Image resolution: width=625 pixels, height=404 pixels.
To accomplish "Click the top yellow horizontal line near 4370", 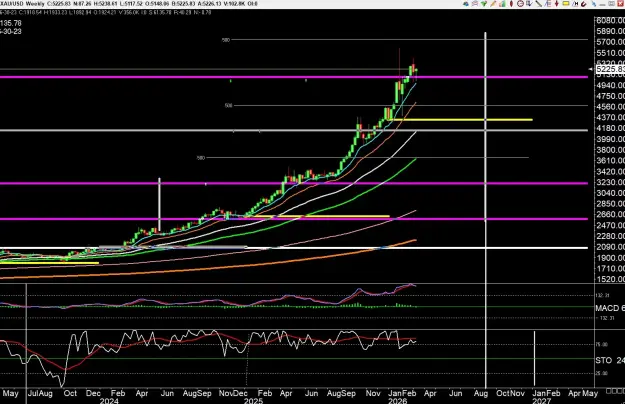I will pyautogui.click(x=460, y=120).
